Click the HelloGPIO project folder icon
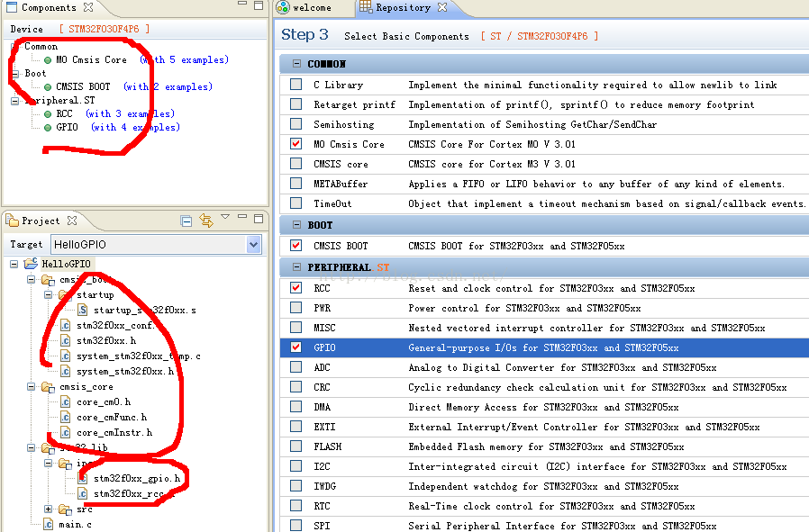809x532 pixels. click(31, 264)
